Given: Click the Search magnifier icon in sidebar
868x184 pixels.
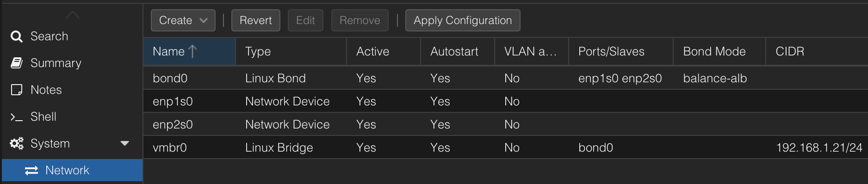Looking at the screenshot, I should pyautogui.click(x=17, y=37).
